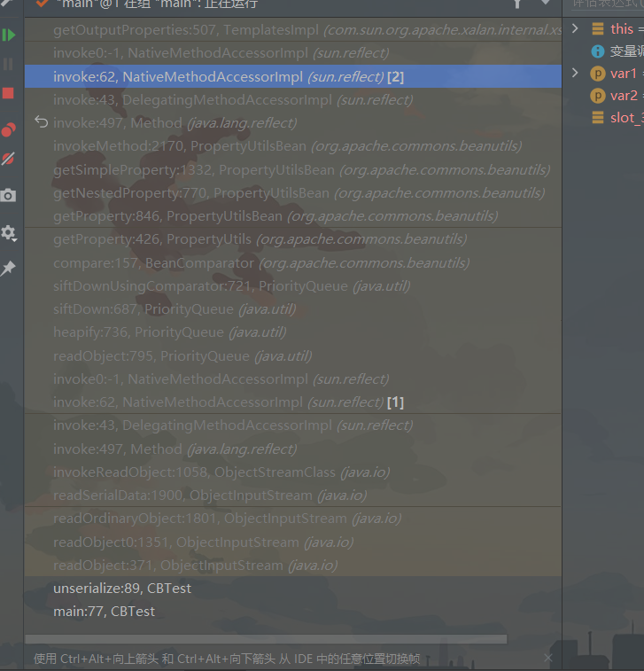Select the unserialize:89, CBTest stack frame

click(122, 588)
